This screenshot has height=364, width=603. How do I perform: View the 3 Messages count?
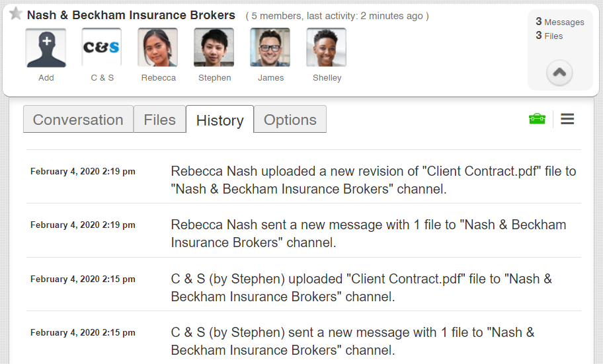tap(559, 22)
